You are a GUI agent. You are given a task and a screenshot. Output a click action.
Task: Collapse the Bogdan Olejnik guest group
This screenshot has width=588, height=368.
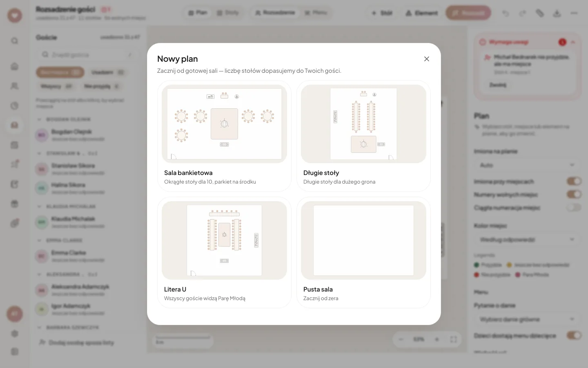click(39, 119)
